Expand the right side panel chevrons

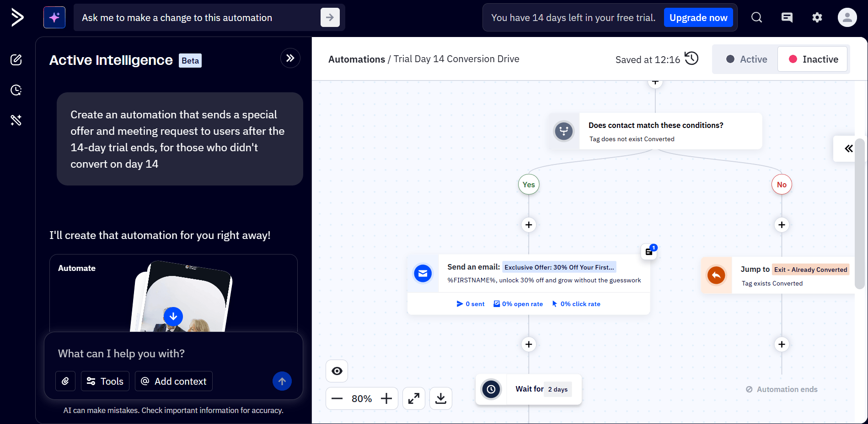tap(848, 148)
